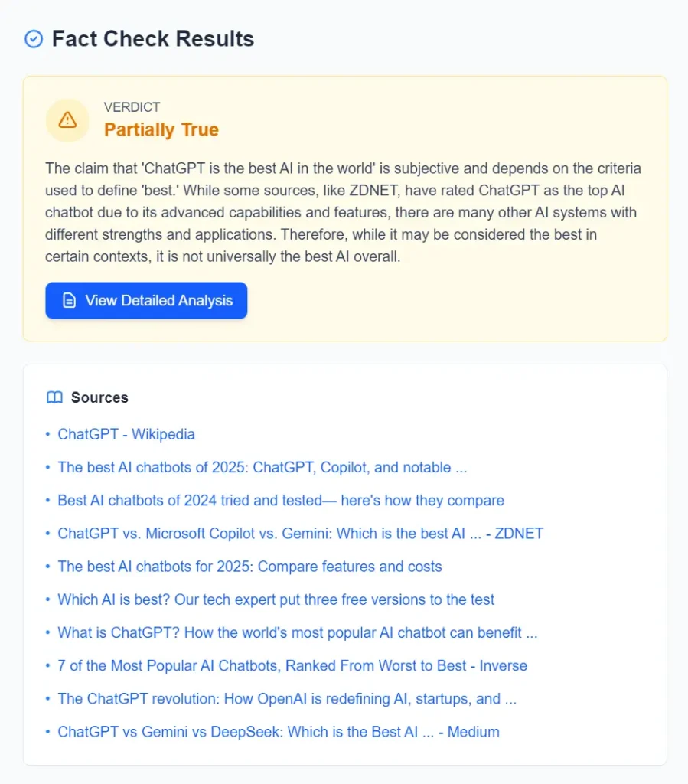Image resolution: width=688 pixels, height=784 pixels.
Task: Click the checkmark icon beside Fact Check Results
Action: pos(34,39)
